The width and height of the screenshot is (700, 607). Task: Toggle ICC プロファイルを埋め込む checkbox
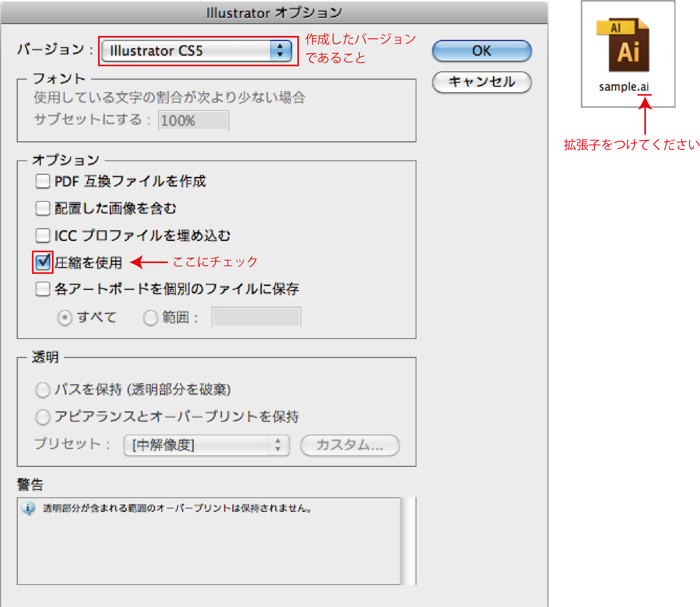[43, 236]
